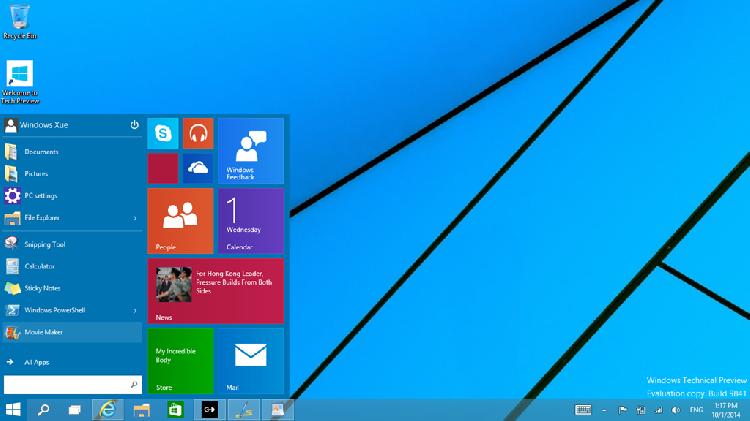The height and width of the screenshot is (421, 750).
Task: Open the power options button
Action: [134, 125]
